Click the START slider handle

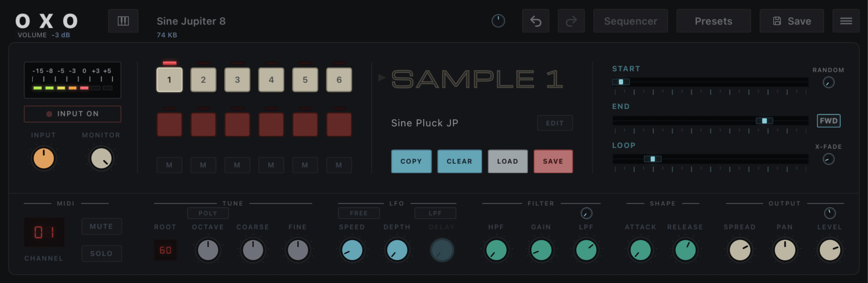coord(621,82)
